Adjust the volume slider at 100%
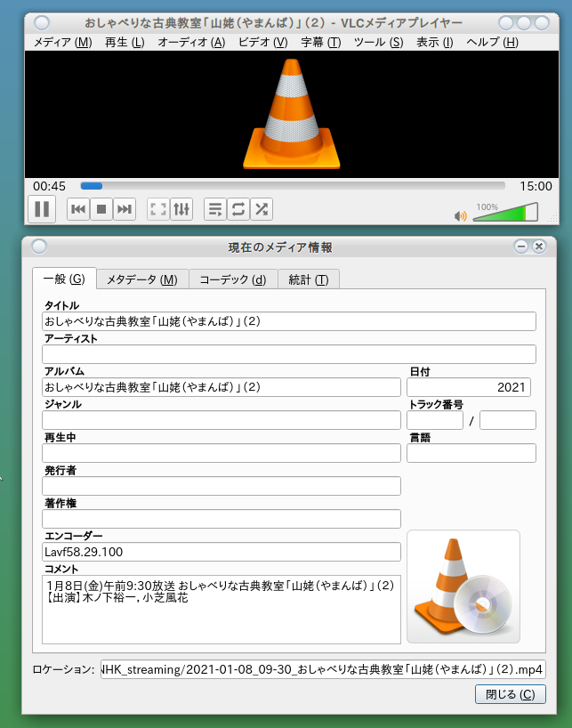The width and height of the screenshot is (572, 728). (x=505, y=212)
